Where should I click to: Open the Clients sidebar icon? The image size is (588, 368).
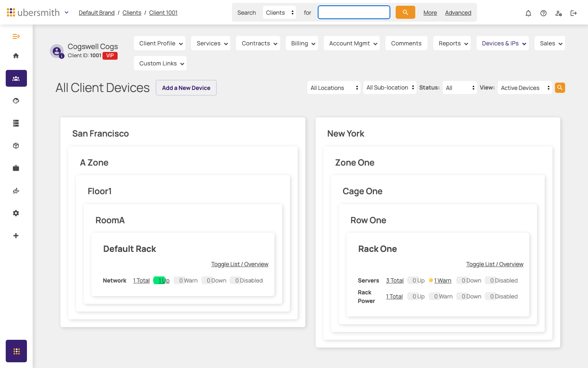click(x=16, y=78)
